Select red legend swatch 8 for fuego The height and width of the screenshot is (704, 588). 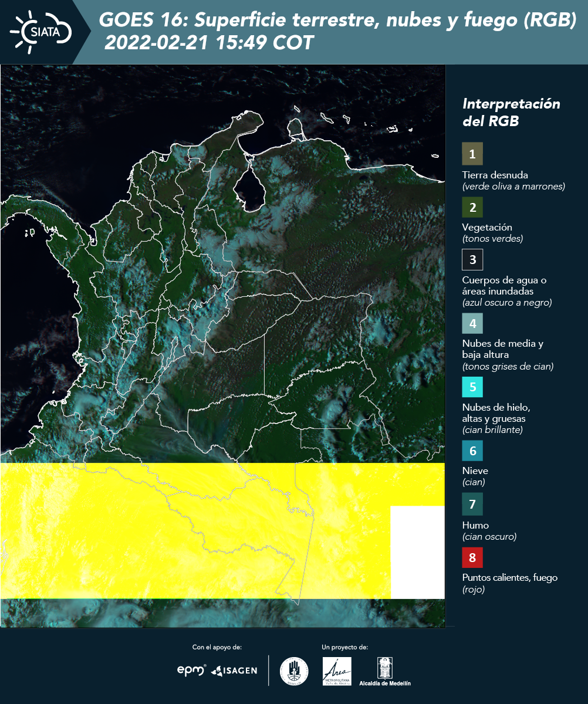(x=472, y=557)
